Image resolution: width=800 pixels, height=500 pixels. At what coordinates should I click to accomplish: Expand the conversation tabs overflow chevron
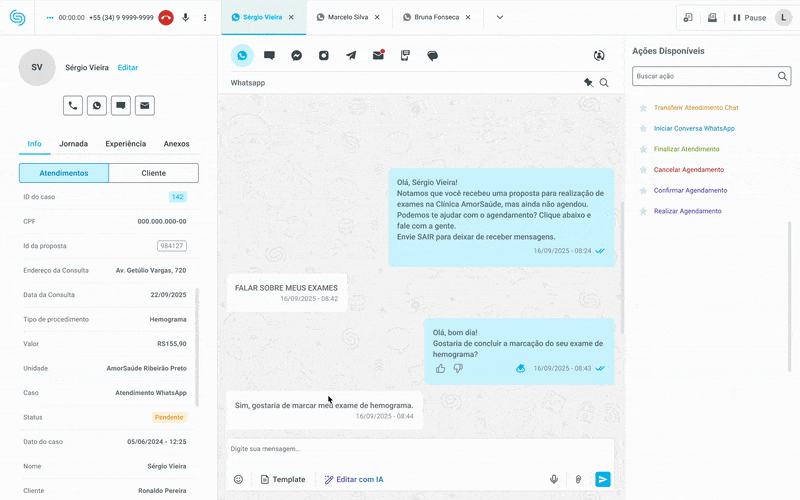500,17
